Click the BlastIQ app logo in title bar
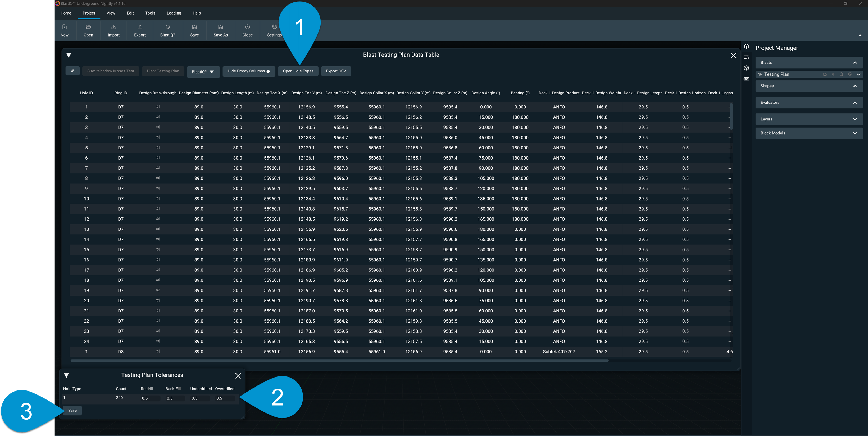Image resolution: width=868 pixels, height=436 pixels. [57, 3]
